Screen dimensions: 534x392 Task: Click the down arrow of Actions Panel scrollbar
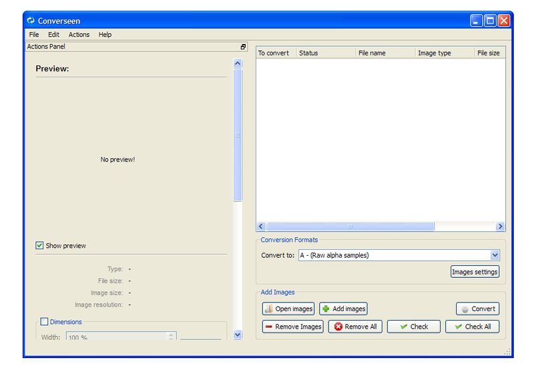click(238, 335)
